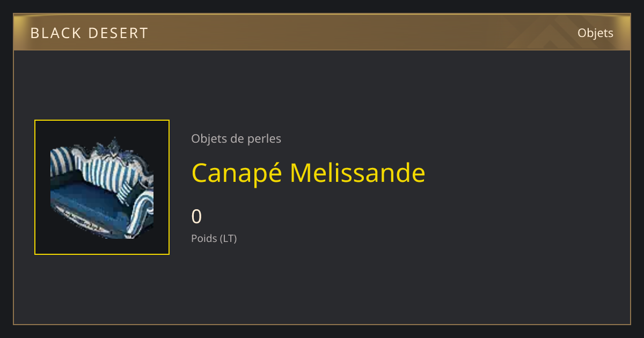This screenshot has height=338, width=644.
Task: Click the weight value 0
Action: 196,217
